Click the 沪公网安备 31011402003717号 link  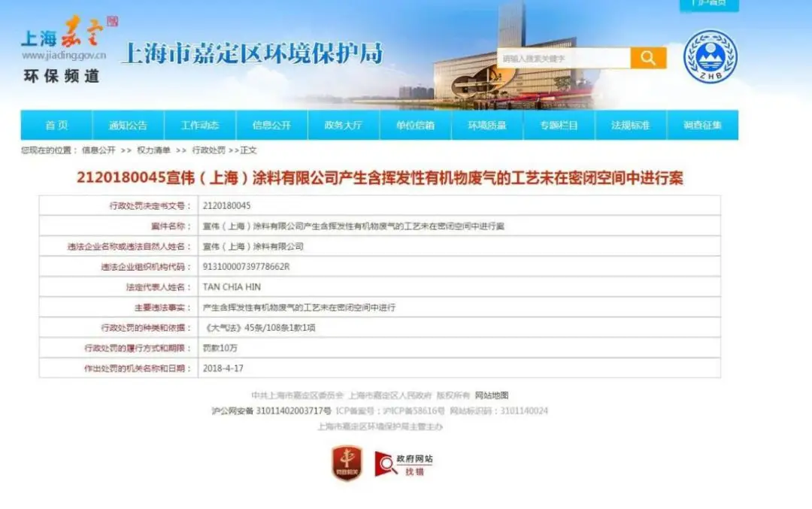(x=271, y=411)
